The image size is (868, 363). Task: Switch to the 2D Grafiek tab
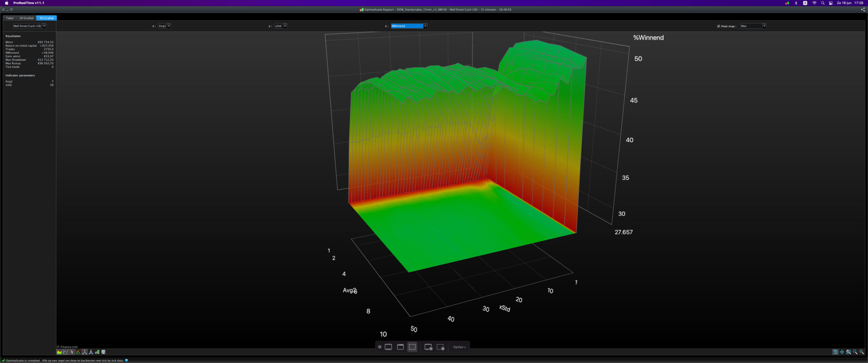click(26, 18)
